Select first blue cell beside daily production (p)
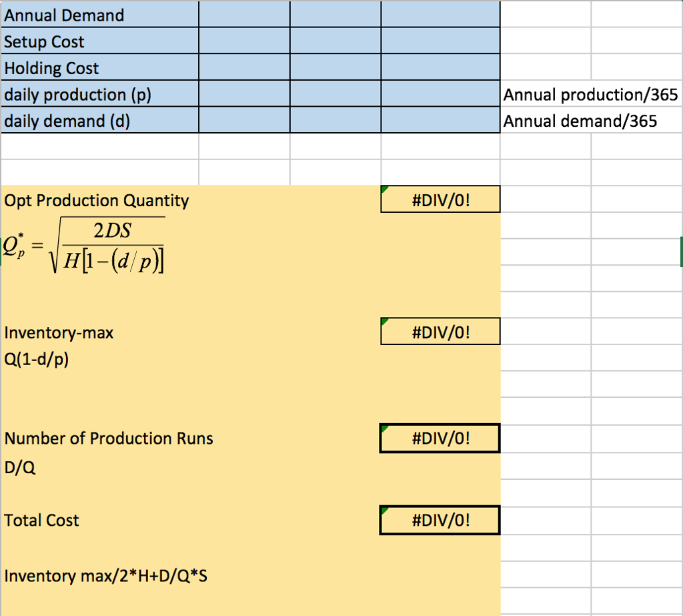Image resolution: width=683 pixels, height=616 pixels. coord(244,95)
